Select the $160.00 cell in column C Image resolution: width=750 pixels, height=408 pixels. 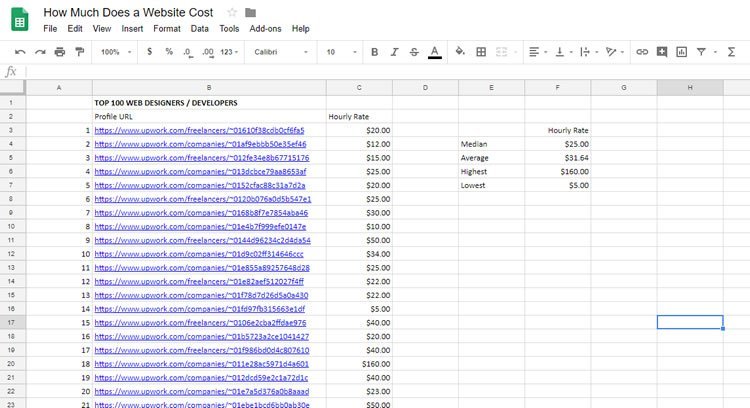click(x=359, y=364)
